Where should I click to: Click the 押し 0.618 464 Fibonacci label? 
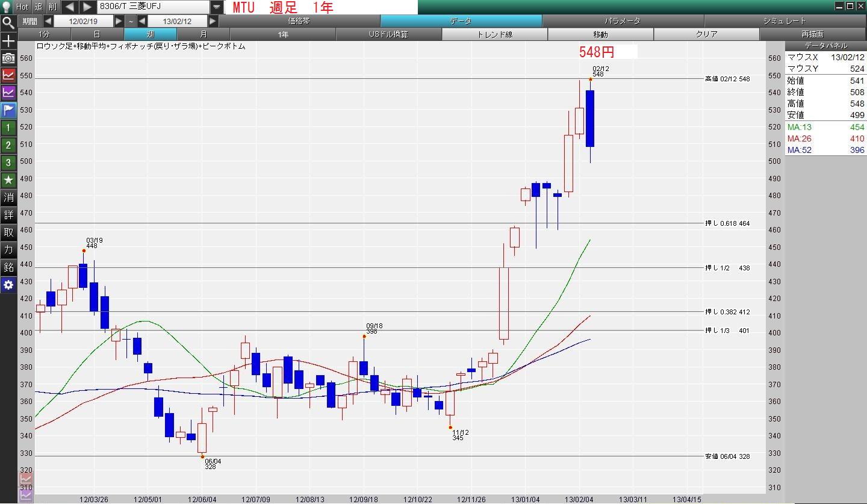click(x=727, y=223)
